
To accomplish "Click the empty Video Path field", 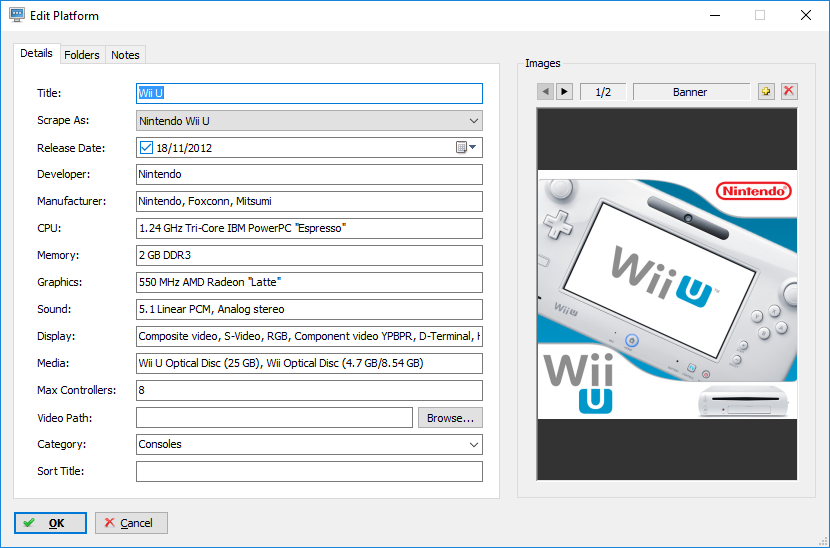I will click(274, 418).
